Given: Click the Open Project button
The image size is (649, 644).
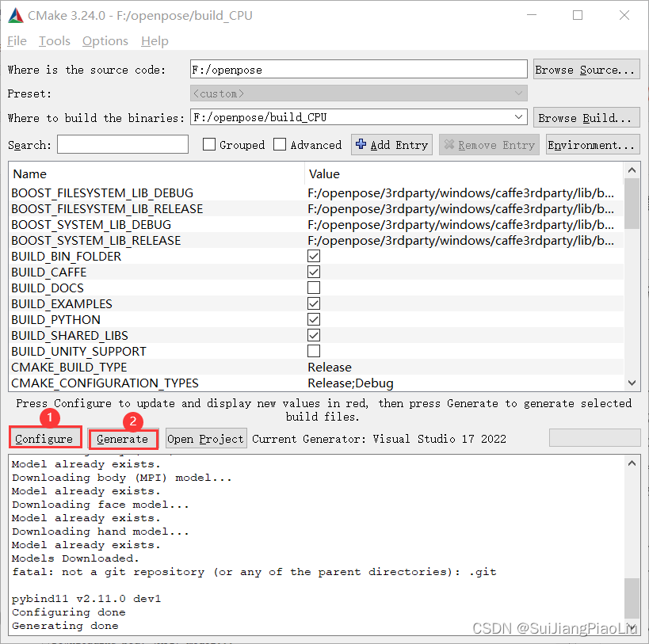Looking at the screenshot, I should [x=206, y=438].
